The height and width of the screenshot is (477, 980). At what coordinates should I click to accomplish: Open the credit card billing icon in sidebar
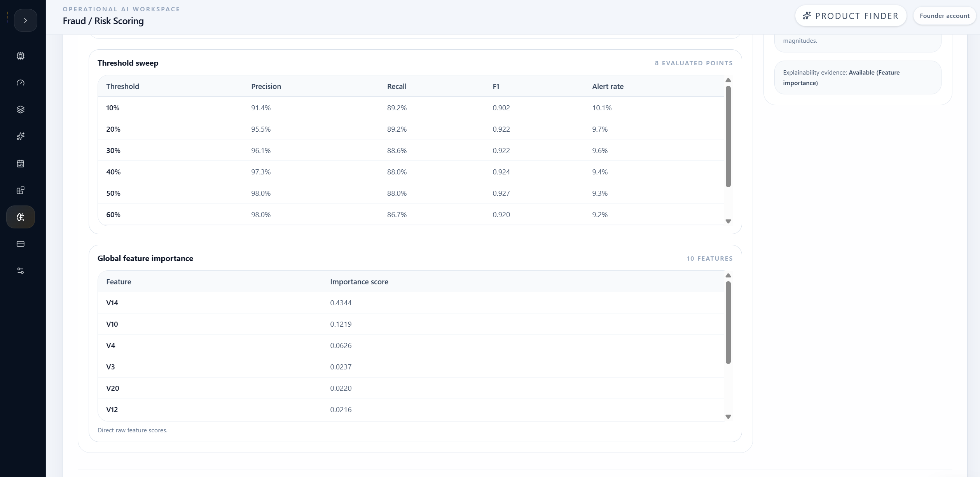click(21, 244)
